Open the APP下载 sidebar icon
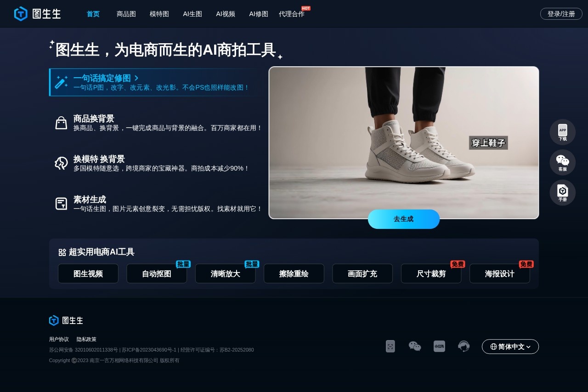Viewport: 588px width, 392px height. 562,132
